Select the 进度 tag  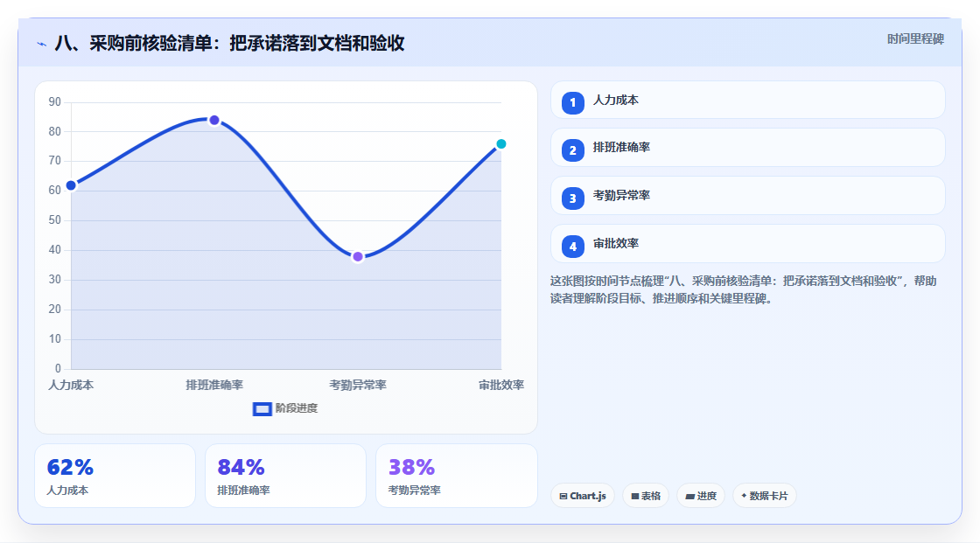pyautogui.click(x=701, y=496)
